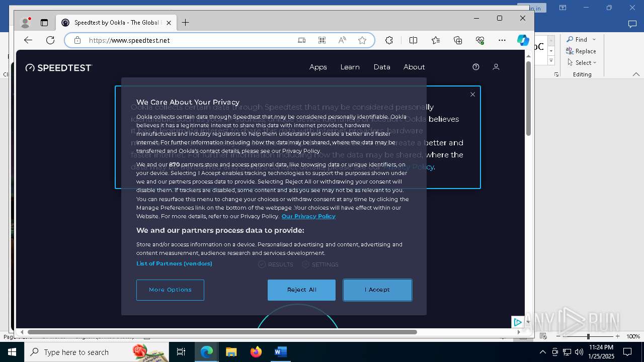Open Word comments icon
644x362 pixels.
pyautogui.click(x=632, y=24)
